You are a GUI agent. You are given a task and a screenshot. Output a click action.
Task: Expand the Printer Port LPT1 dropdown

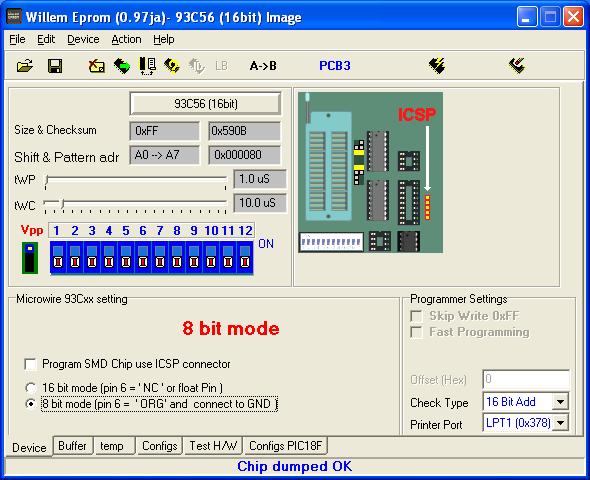pyautogui.click(x=560, y=423)
